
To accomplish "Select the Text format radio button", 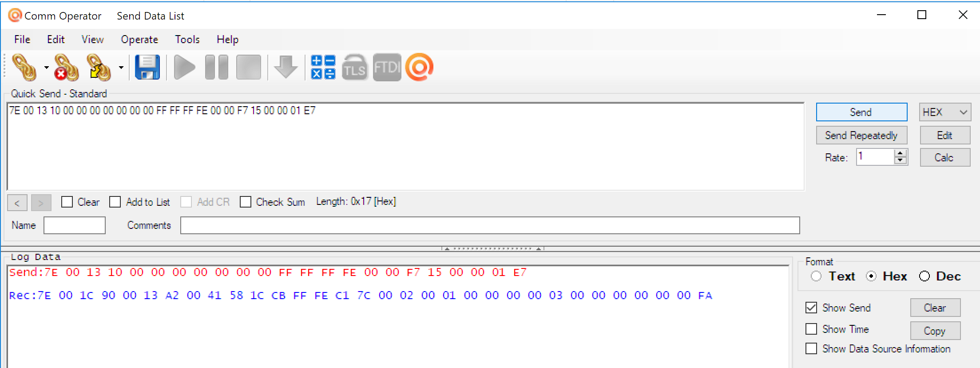I will point(816,276).
